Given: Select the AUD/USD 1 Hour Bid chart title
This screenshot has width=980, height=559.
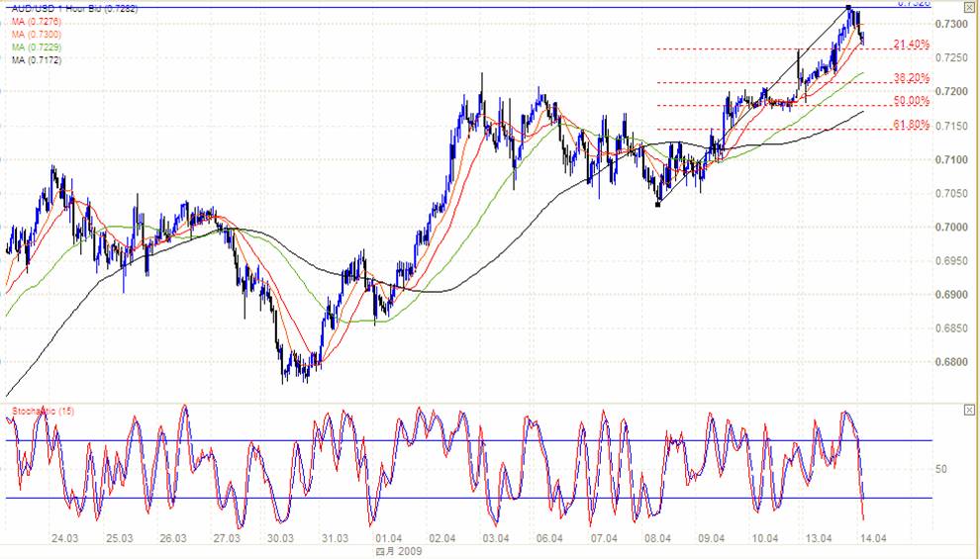Looking at the screenshot, I should coord(75,9).
